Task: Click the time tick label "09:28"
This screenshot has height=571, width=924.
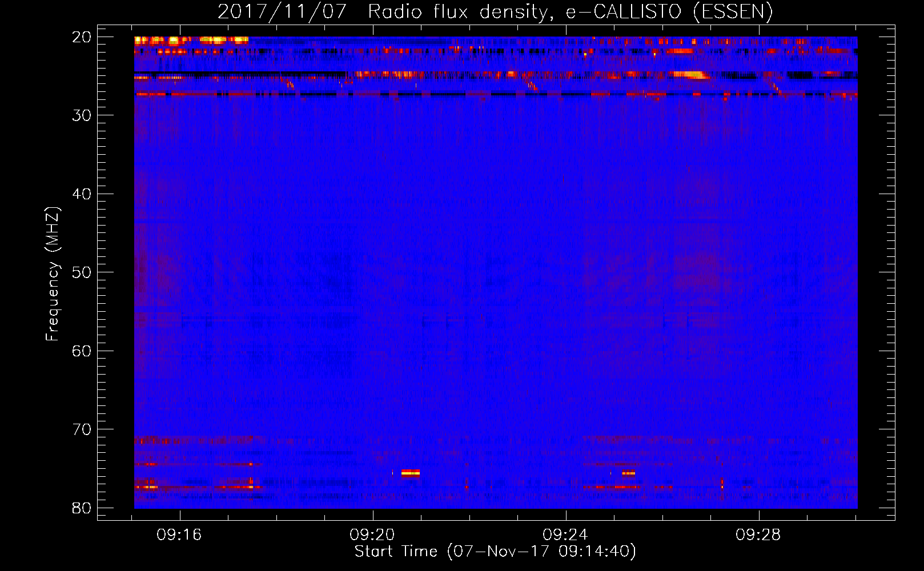Action: [x=758, y=535]
